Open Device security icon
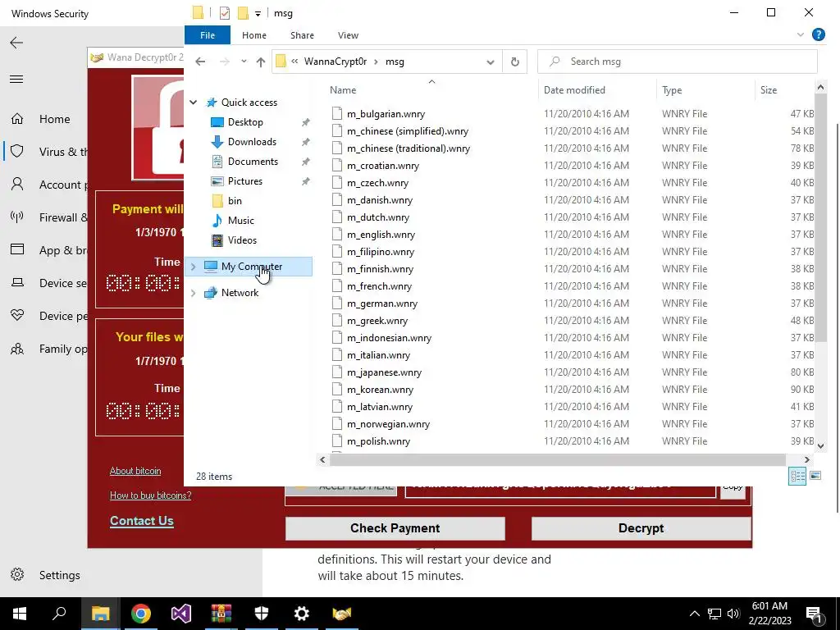The height and width of the screenshot is (630, 840). pos(17,283)
